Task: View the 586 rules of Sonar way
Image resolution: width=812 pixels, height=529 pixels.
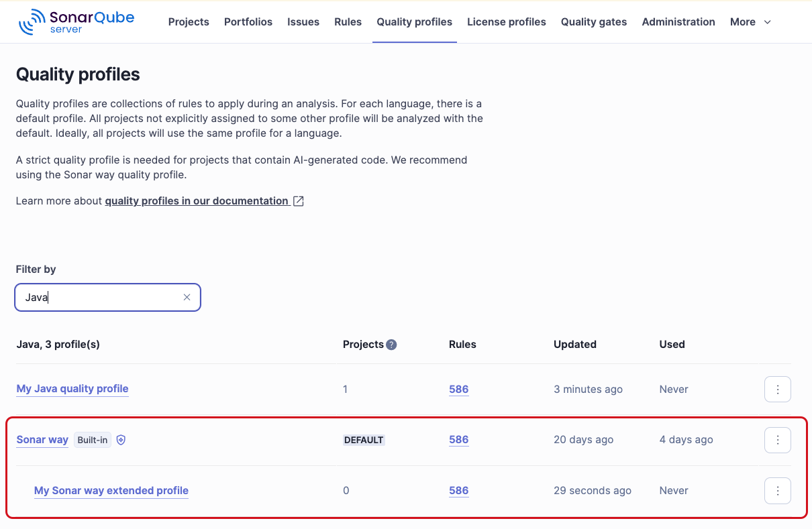Action: point(458,440)
